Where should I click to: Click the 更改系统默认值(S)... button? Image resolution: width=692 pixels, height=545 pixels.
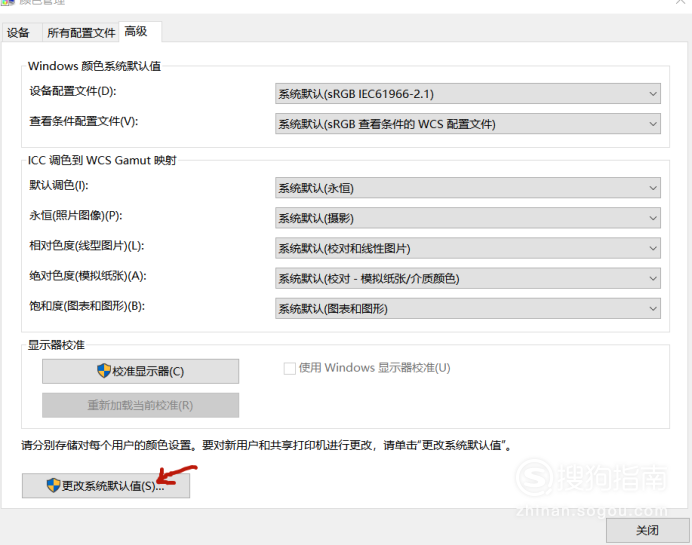pyautogui.click(x=106, y=485)
